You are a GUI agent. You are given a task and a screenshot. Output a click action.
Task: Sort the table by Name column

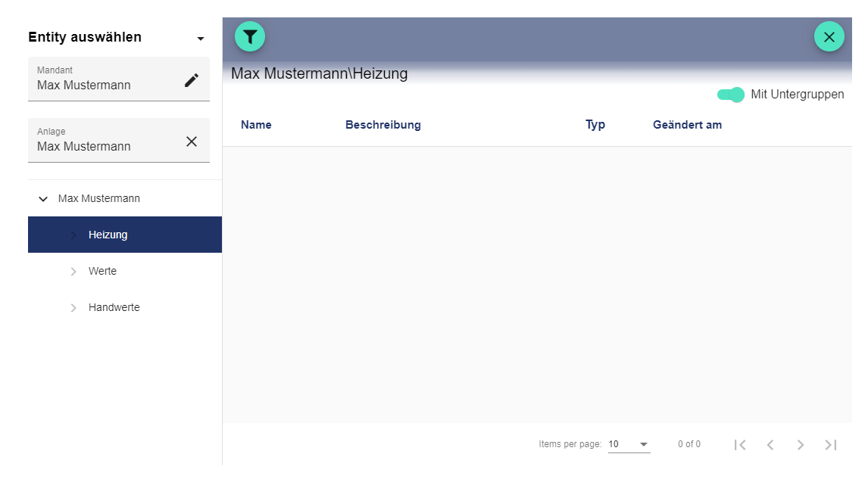tap(256, 124)
